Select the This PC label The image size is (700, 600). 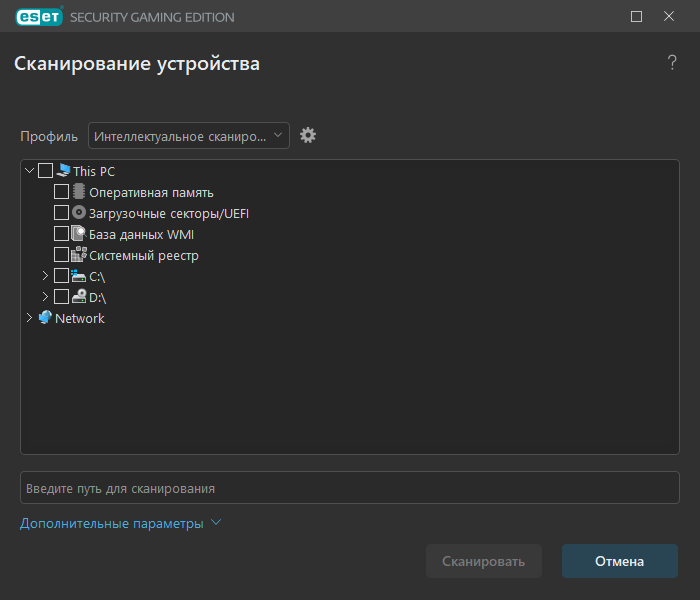(x=94, y=171)
